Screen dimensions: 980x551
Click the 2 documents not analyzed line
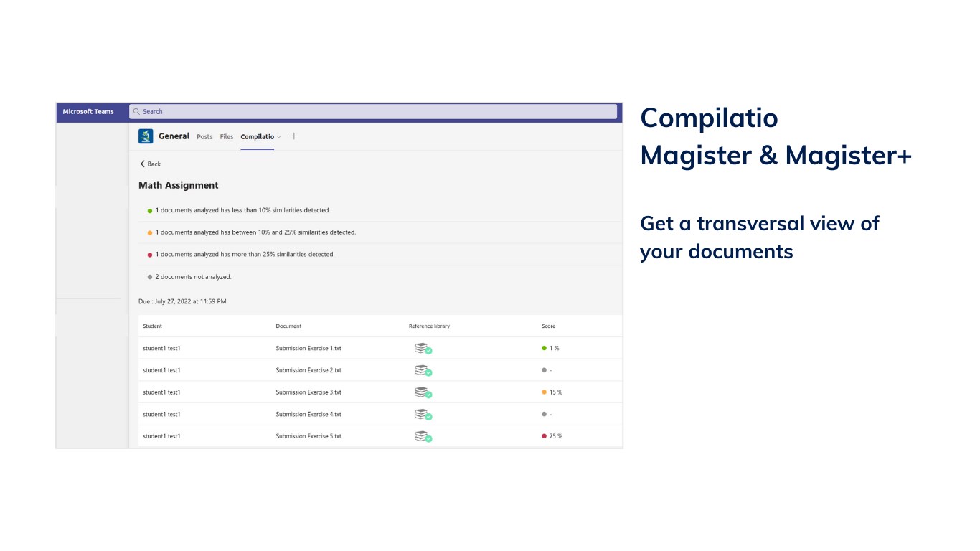point(193,277)
